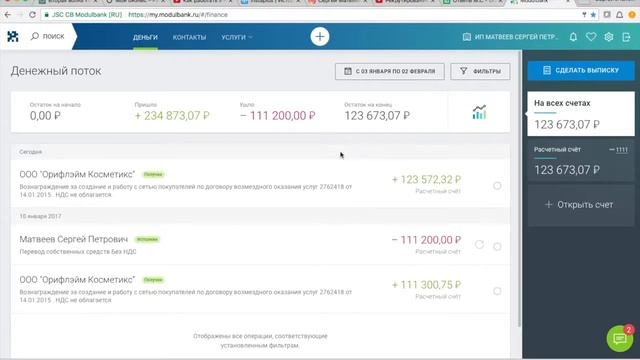Open the search field labeled Поиск

point(48,36)
